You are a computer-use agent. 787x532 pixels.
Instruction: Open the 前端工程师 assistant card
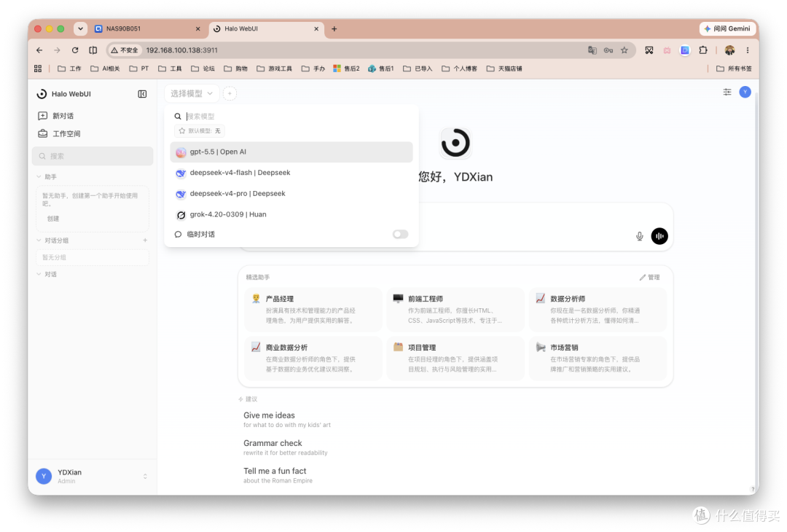coord(455,310)
